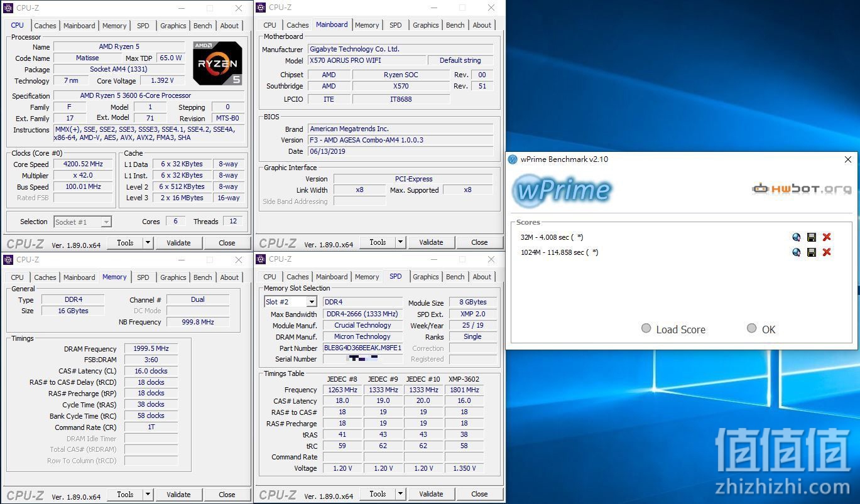Screen dimensions: 860x504
Task: Click the DRAM Frequency 1999.5 MHz value
Action: coord(151,348)
